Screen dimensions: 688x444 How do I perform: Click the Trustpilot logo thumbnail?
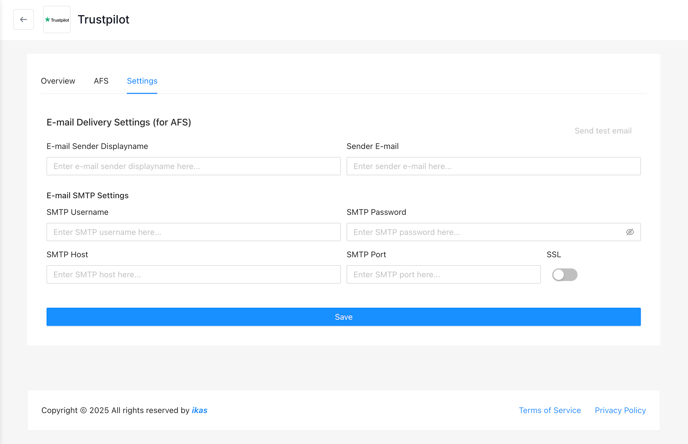pos(57,20)
